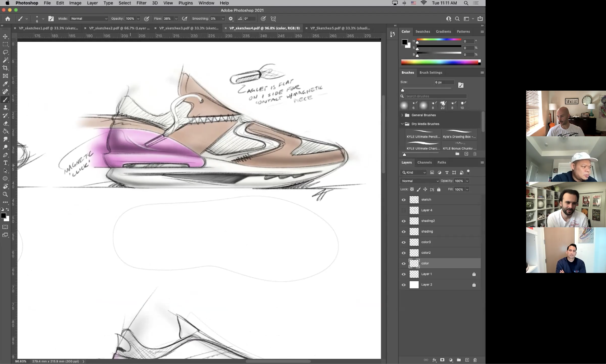Select the Lasso tool
Image resolution: width=606 pixels, height=364 pixels.
coord(5,52)
